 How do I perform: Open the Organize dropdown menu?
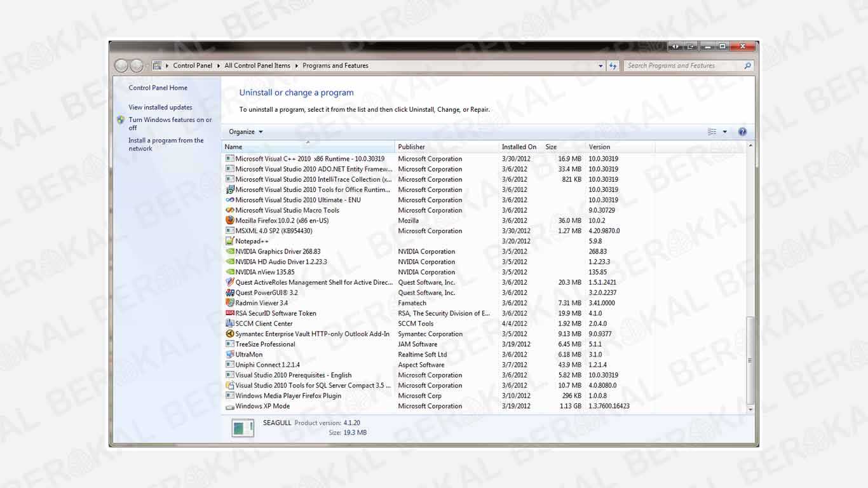coord(245,132)
